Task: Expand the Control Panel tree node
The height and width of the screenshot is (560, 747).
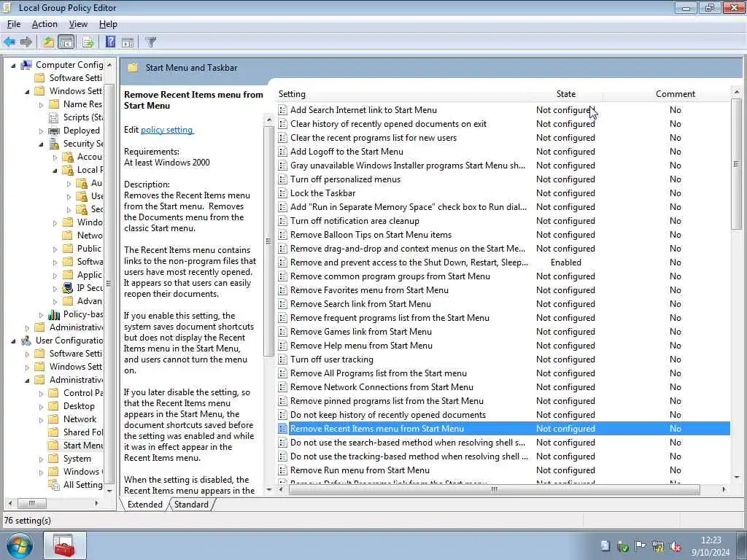Action: point(41,393)
